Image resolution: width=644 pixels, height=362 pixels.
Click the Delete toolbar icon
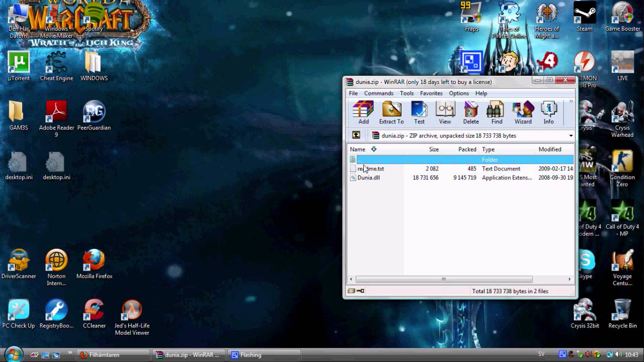tap(471, 113)
